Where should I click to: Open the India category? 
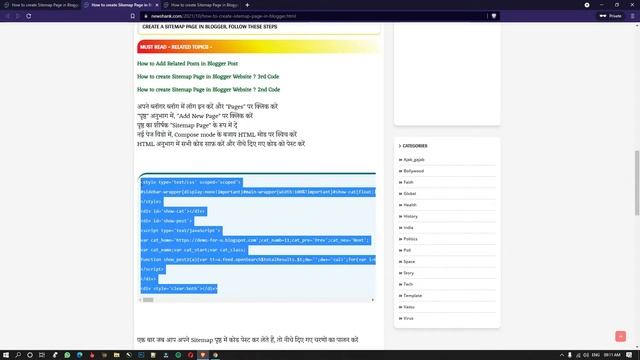coord(408,228)
